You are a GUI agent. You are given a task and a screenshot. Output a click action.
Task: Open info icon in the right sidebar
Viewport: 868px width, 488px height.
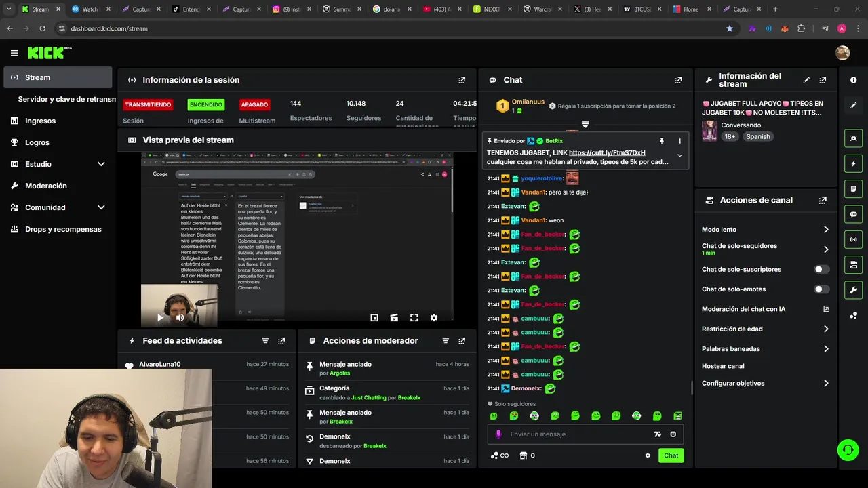coord(853,80)
